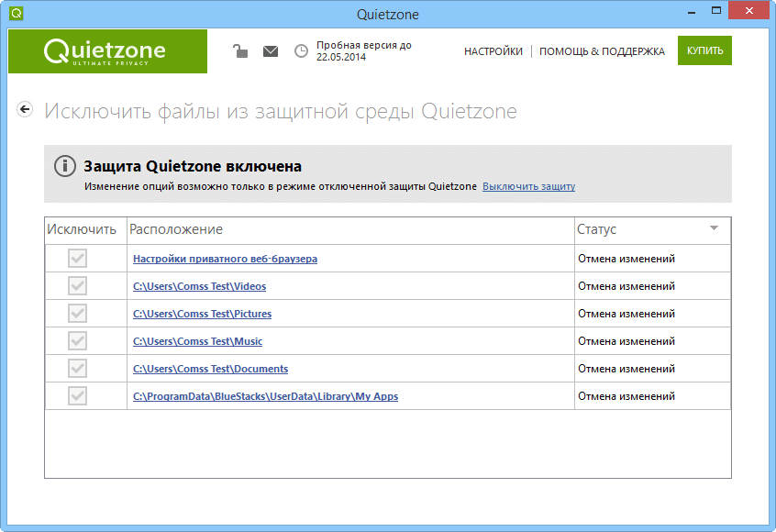Open C:\Users\Comss Test\Pictures link
Screen dimensions: 776x532
(203, 314)
